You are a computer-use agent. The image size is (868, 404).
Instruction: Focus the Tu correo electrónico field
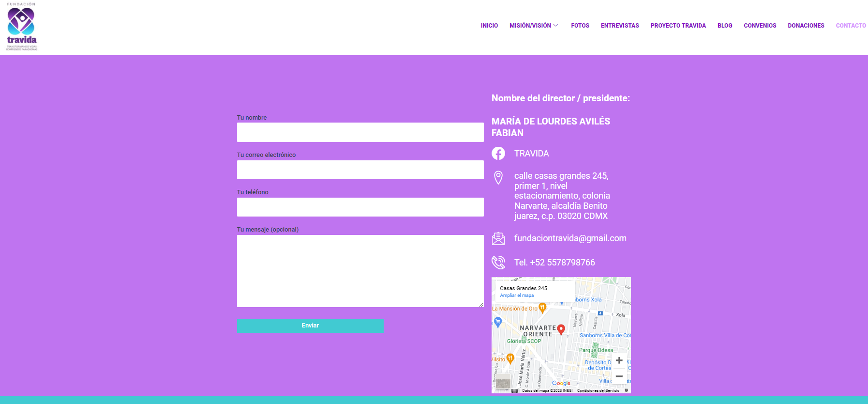point(360,170)
